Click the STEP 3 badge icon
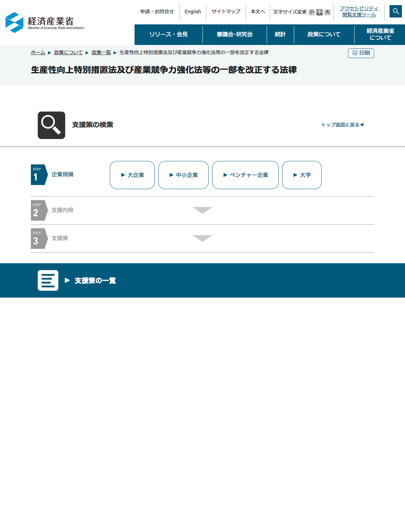The image size is (405, 532). (x=38, y=239)
